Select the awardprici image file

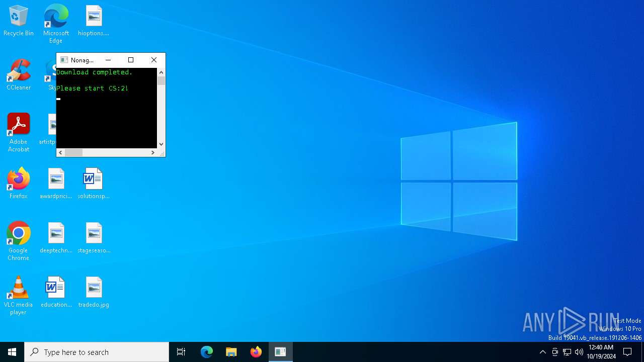coord(56,184)
